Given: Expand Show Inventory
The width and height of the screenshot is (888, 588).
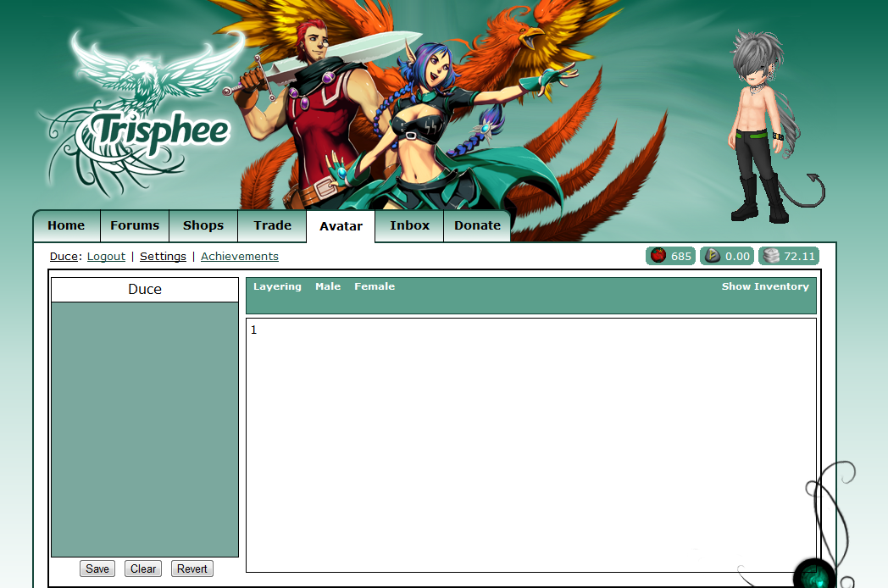Looking at the screenshot, I should tap(764, 287).
